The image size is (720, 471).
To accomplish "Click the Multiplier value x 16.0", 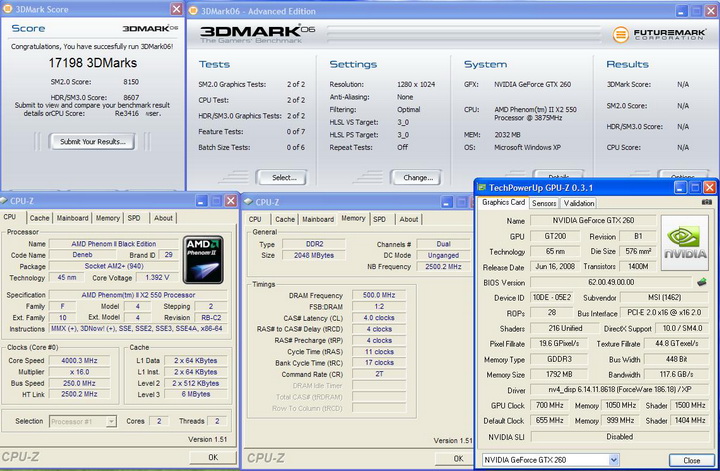I will pyautogui.click(x=79, y=372).
